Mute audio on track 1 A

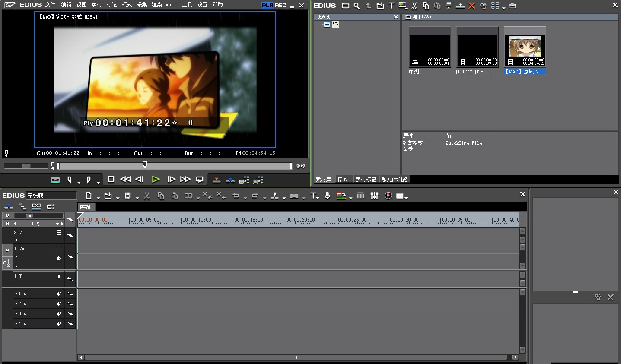pos(59,294)
